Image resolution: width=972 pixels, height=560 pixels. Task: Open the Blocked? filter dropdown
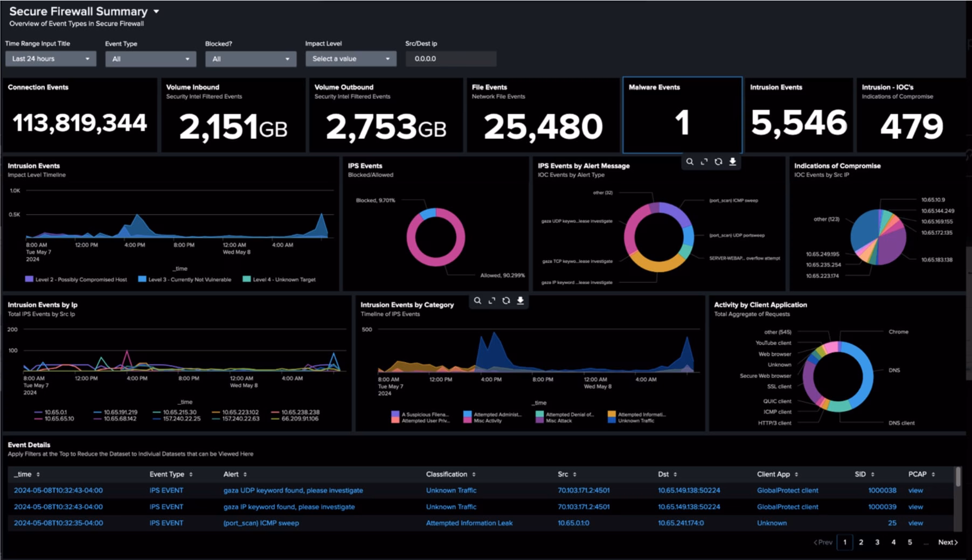(251, 59)
